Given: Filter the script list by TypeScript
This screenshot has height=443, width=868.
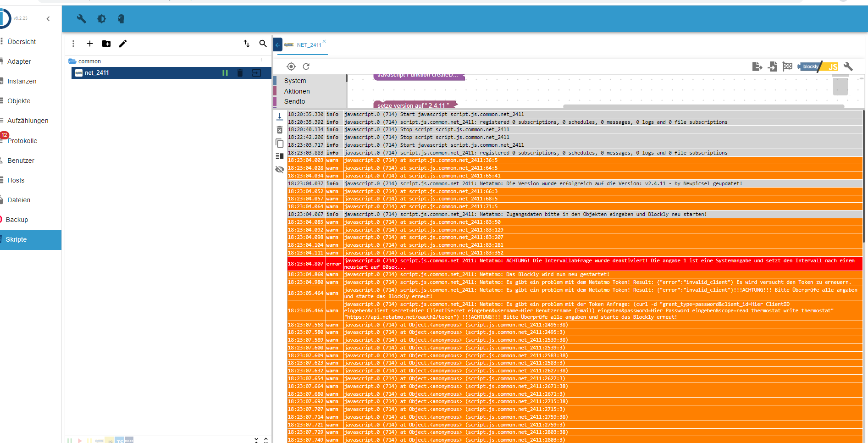Looking at the screenshot, I should [119, 440].
